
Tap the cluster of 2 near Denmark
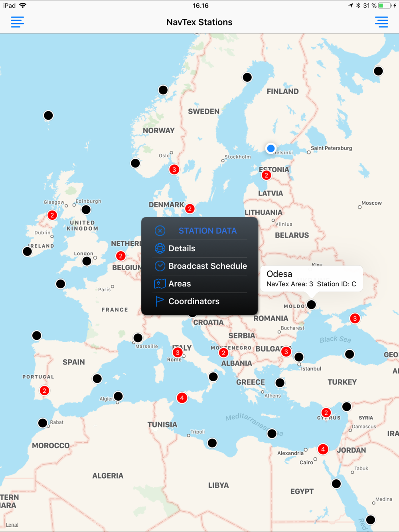(x=190, y=209)
